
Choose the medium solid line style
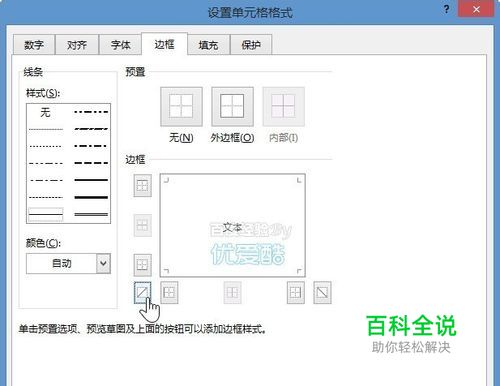[91, 180]
